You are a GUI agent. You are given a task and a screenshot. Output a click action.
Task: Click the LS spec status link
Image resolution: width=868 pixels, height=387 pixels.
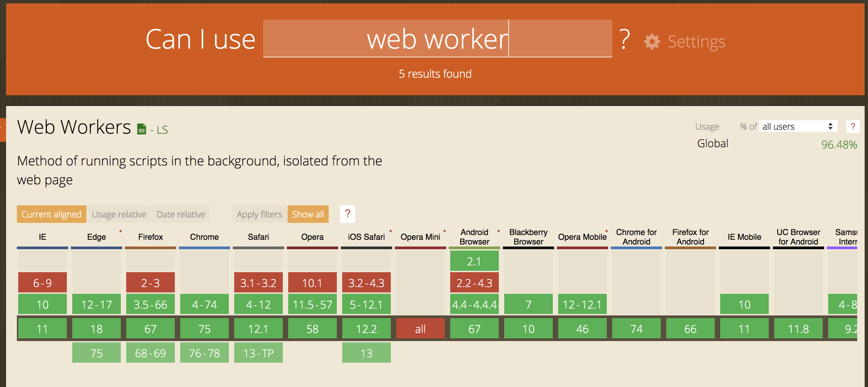[x=162, y=130]
